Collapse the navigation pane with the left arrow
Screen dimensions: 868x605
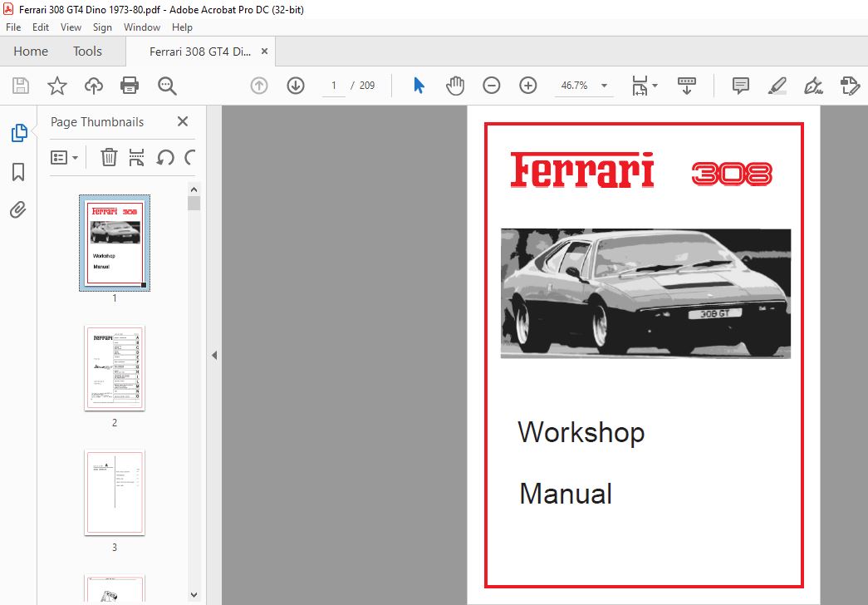pos(214,355)
